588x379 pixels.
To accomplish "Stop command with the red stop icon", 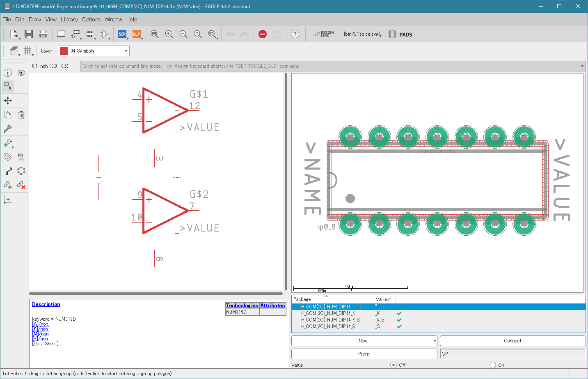I will click(263, 34).
